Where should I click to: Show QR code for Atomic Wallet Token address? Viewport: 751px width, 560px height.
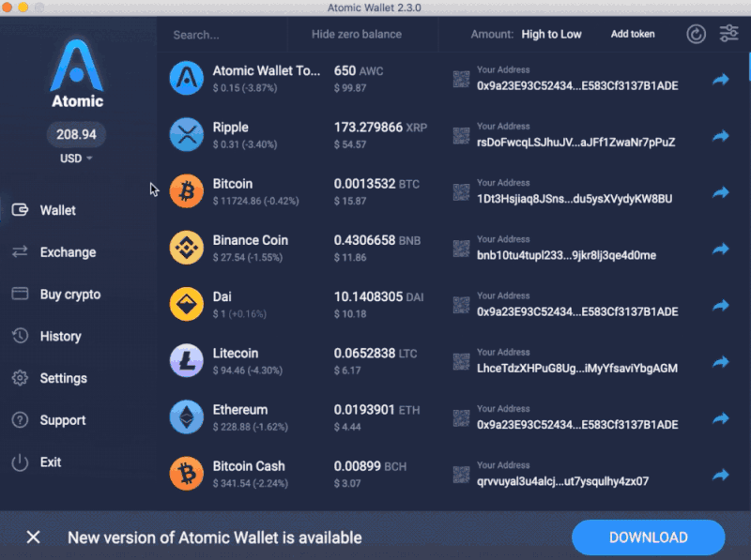tap(461, 79)
